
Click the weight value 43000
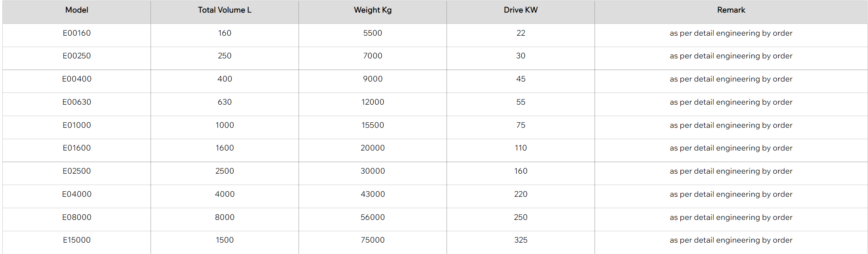click(373, 194)
